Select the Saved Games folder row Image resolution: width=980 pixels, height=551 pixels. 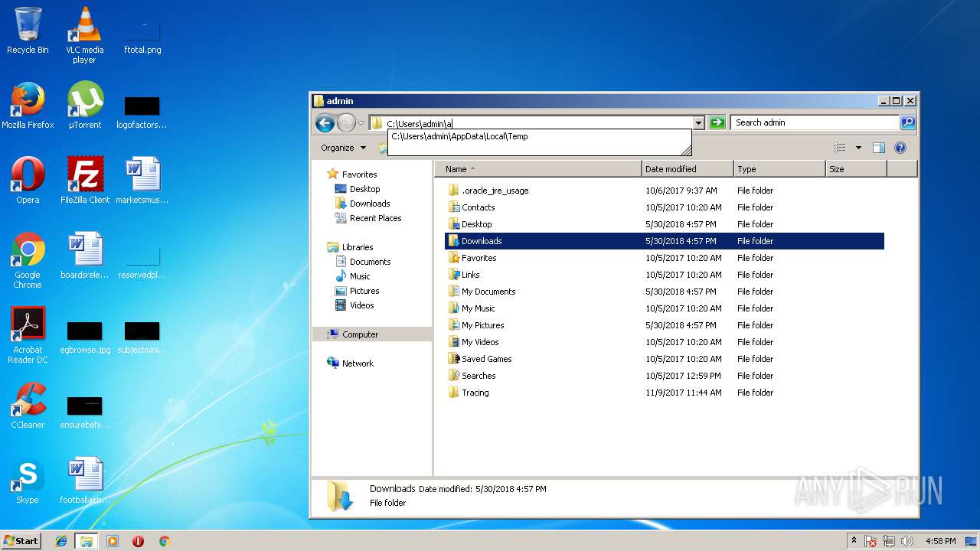click(665, 359)
